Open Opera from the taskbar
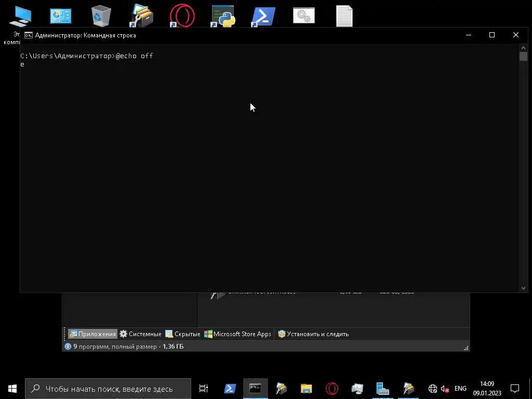Image resolution: width=532 pixels, height=399 pixels. click(332, 389)
